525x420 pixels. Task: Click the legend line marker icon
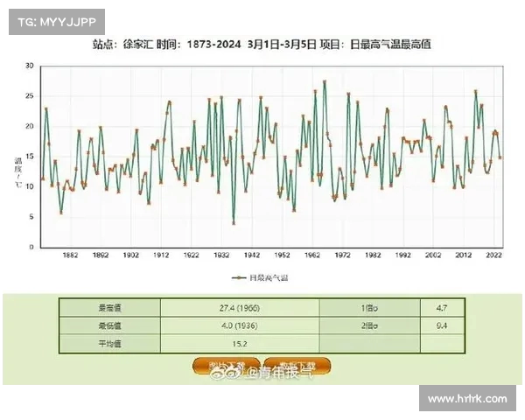[237, 276]
